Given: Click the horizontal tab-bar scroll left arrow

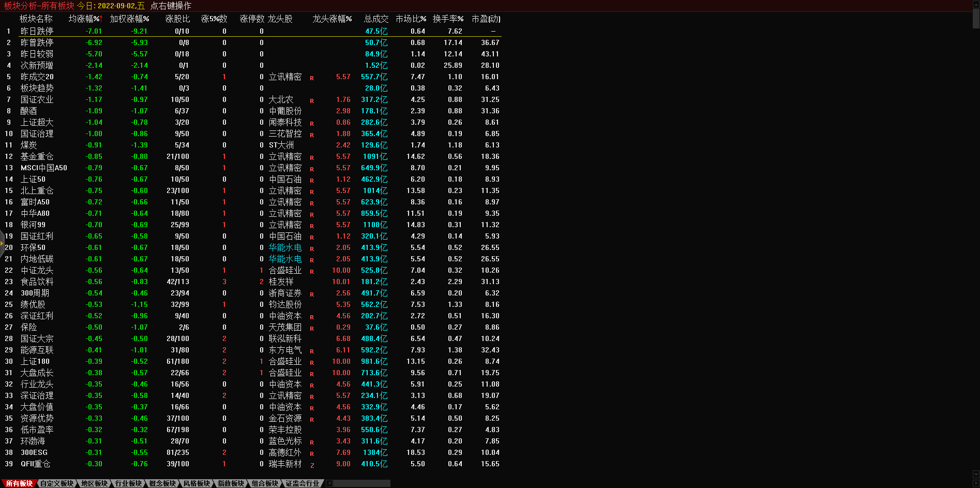Looking at the screenshot, I should pyautogui.click(x=329, y=483).
